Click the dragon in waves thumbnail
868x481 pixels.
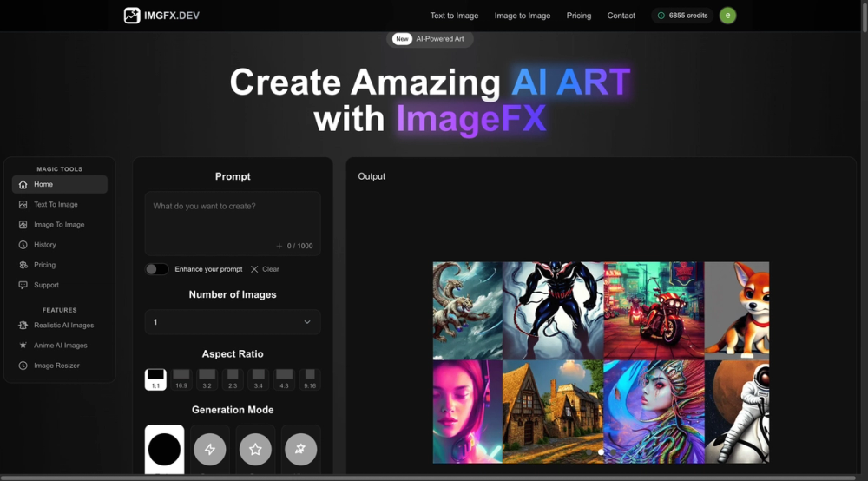pyautogui.click(x=468, y=311)
